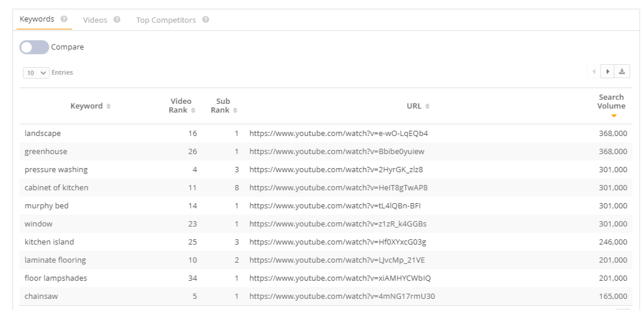Sort by Sub Rank column arrows
644x310 pixels.
click(235, 110)
